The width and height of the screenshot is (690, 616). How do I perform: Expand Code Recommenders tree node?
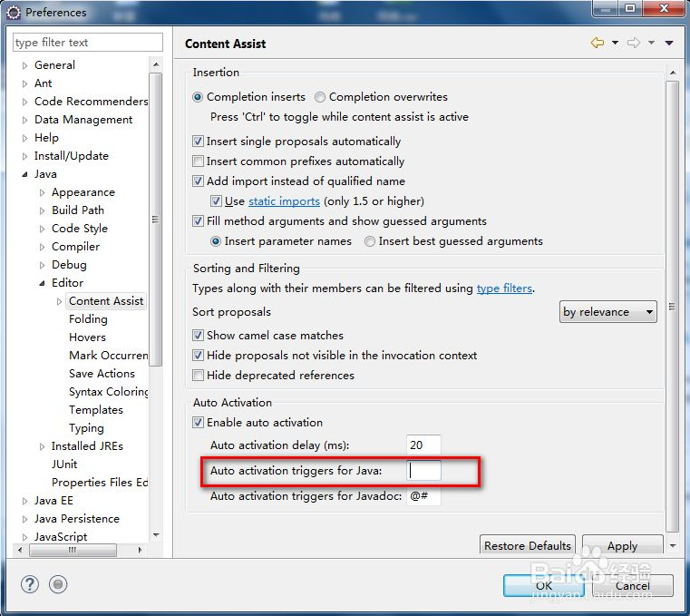point(24,102)
